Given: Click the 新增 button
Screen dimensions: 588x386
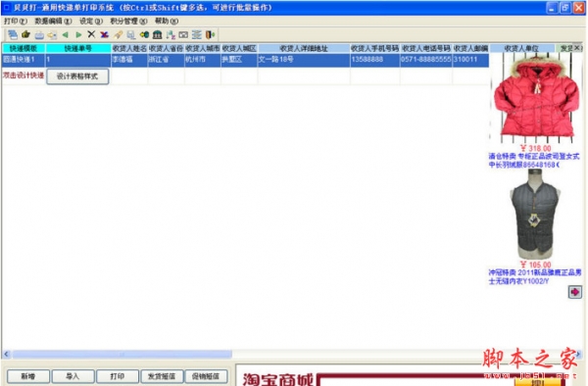Looking at the screenshot, I should pyautogui.click(x=28, y=376).
